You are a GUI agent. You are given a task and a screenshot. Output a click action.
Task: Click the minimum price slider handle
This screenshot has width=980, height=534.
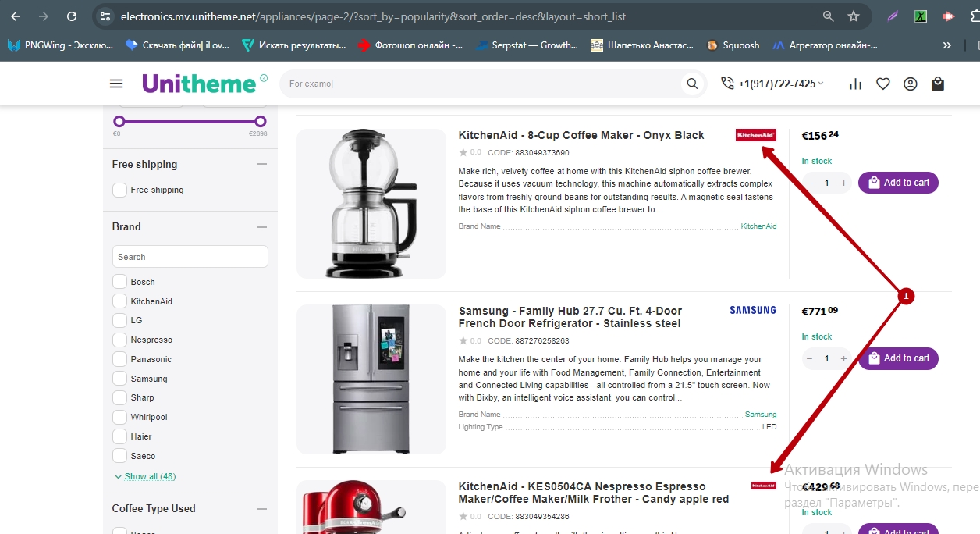[119, 121]
